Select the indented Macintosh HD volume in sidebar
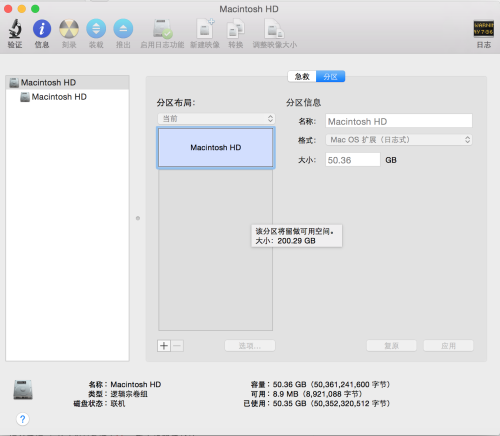Viewport: 500px width, 436px height. pyautogui.click(x=67, y=97)
